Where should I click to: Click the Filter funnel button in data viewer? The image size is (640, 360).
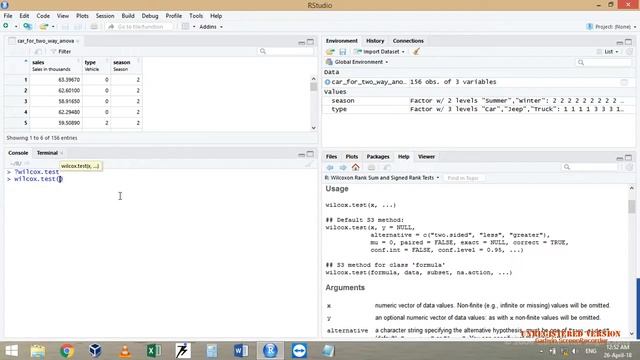coord(61,51)
